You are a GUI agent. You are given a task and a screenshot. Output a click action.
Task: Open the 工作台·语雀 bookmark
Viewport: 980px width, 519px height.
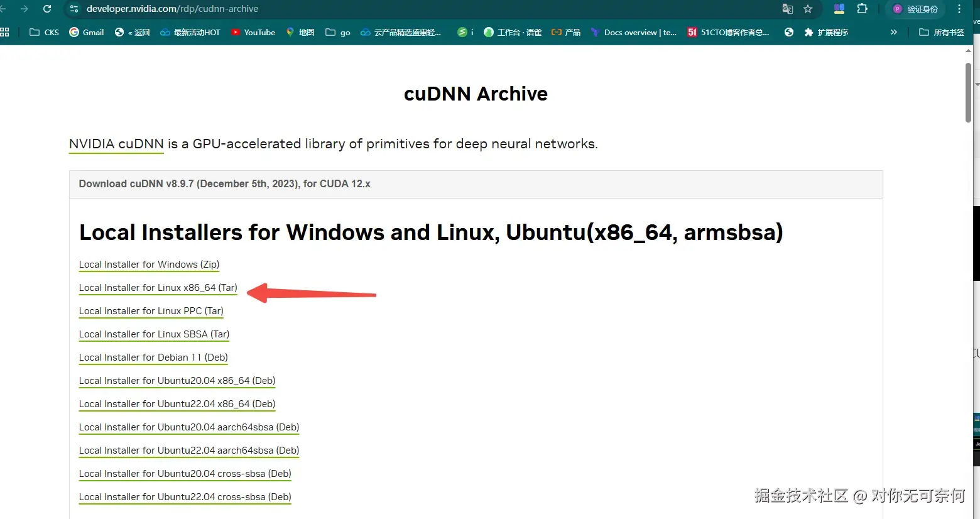click(513, 32)
